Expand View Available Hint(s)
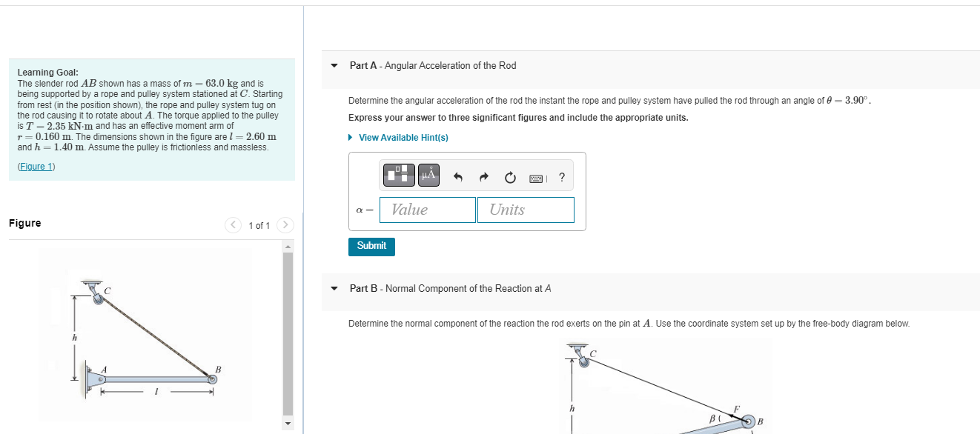 (403, 137)
